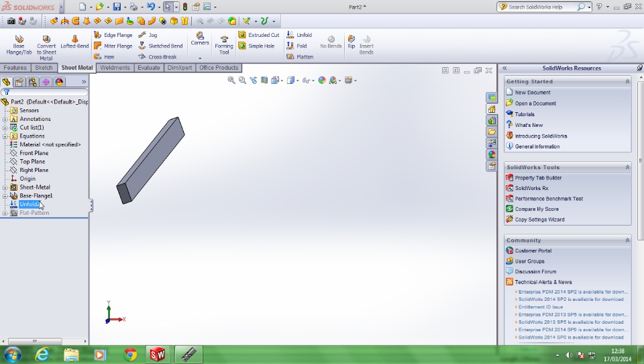
Task: Click the Extruded Cut tool
Action: click(259, 35)
